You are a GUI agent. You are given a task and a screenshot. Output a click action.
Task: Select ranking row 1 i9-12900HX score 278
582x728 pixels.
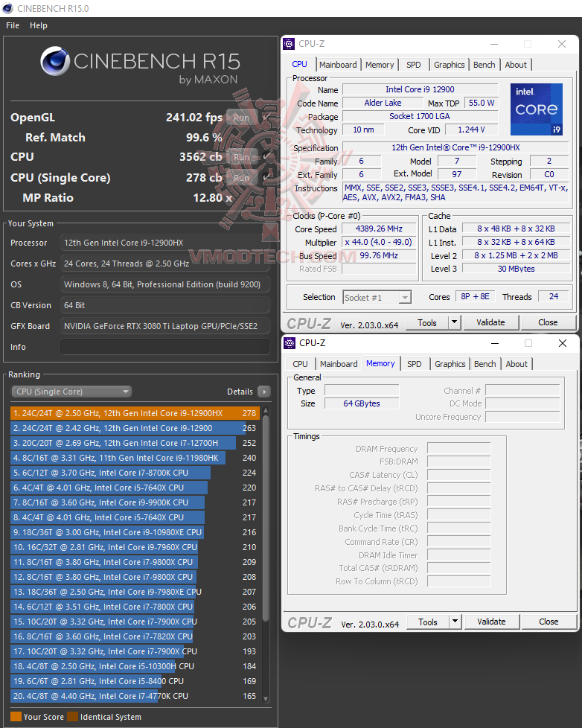[135, 413]
